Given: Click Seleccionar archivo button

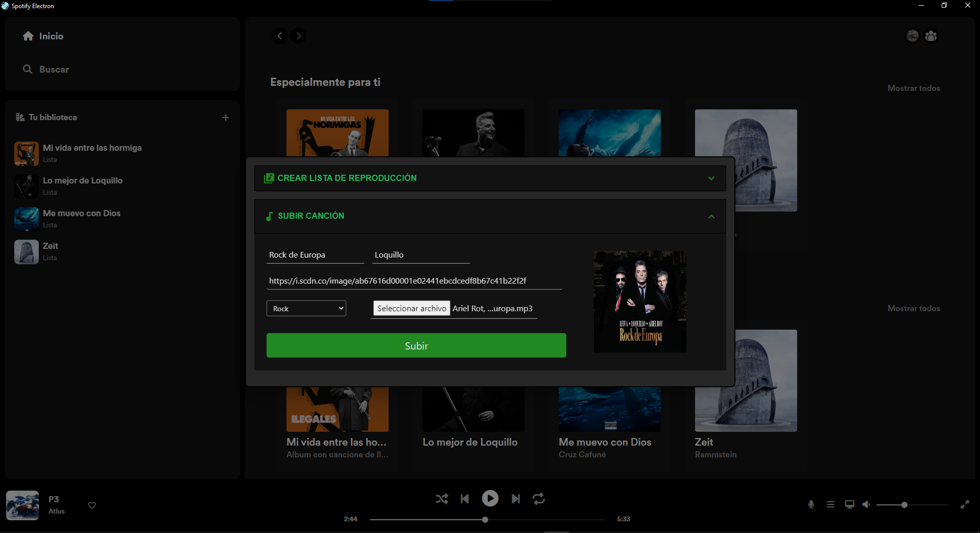Looking at the screenshot, I should click(x=412, y=309).
